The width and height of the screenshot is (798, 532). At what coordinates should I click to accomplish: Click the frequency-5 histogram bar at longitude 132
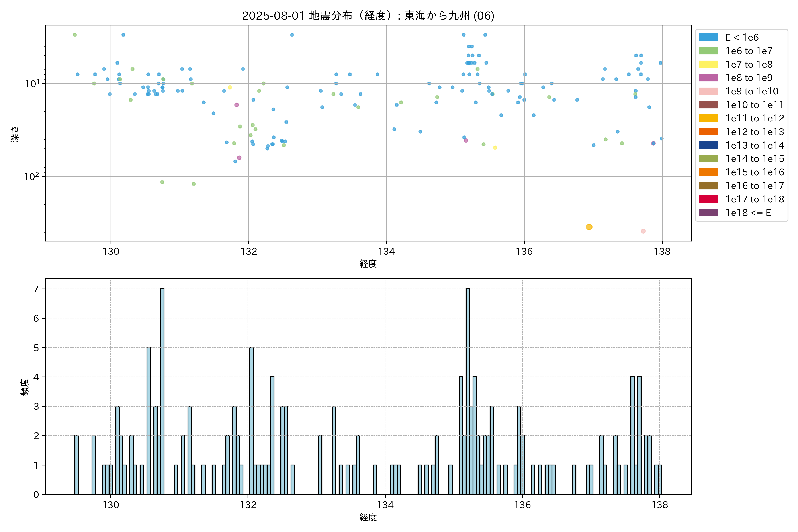pyautogui.click(x=251, y=421)
